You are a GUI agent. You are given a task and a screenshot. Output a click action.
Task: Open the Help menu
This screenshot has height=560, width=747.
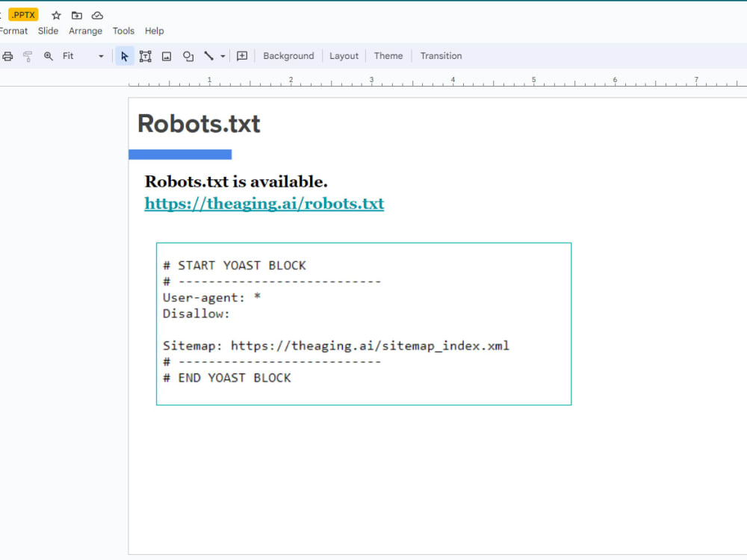click(x=155, y=31)
